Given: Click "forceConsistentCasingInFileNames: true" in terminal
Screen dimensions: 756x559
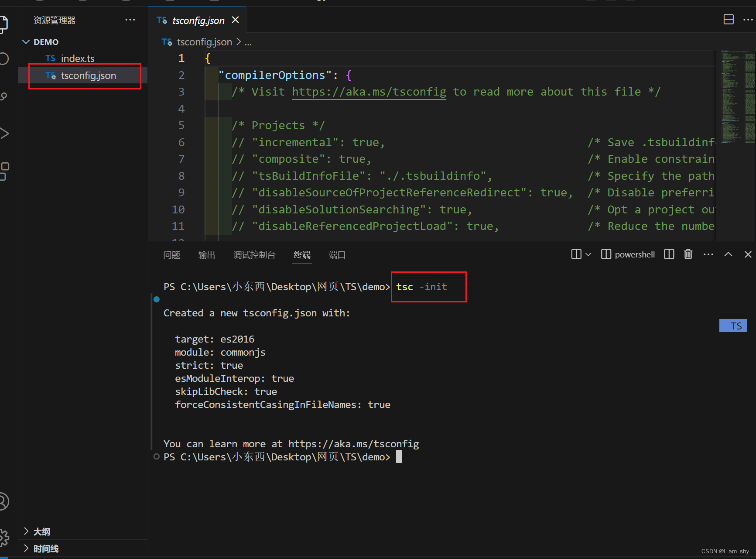Looking at the screenshot, I should (283, 405).
